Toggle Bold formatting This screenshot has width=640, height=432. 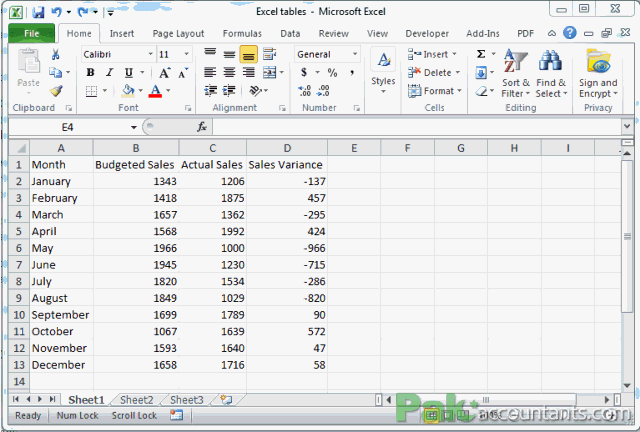click(90, 73)
